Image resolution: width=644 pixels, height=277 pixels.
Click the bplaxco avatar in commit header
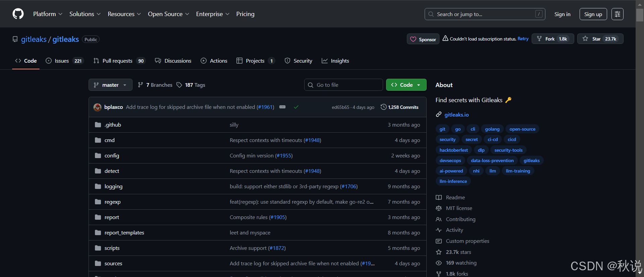click(98, 107)
